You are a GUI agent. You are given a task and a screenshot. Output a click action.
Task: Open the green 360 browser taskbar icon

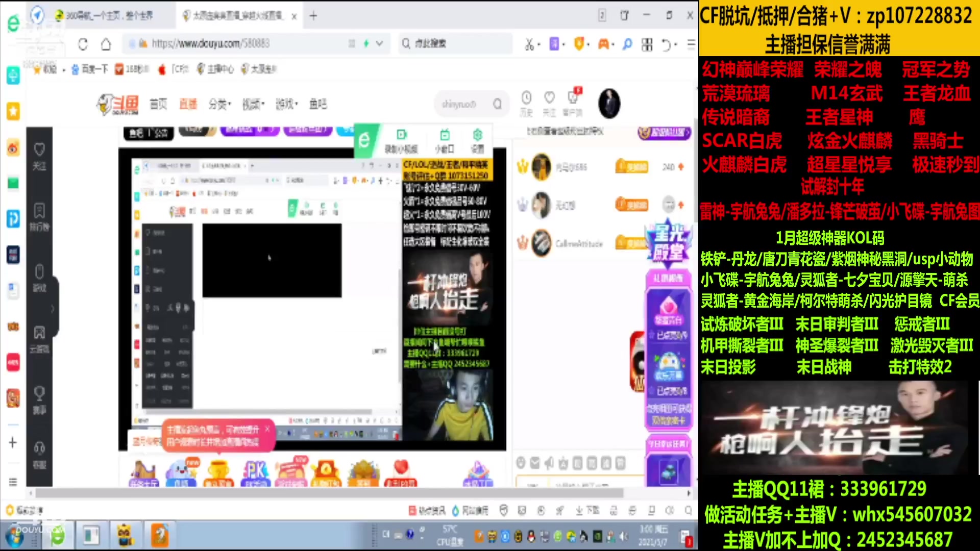[x=57, y=536]
